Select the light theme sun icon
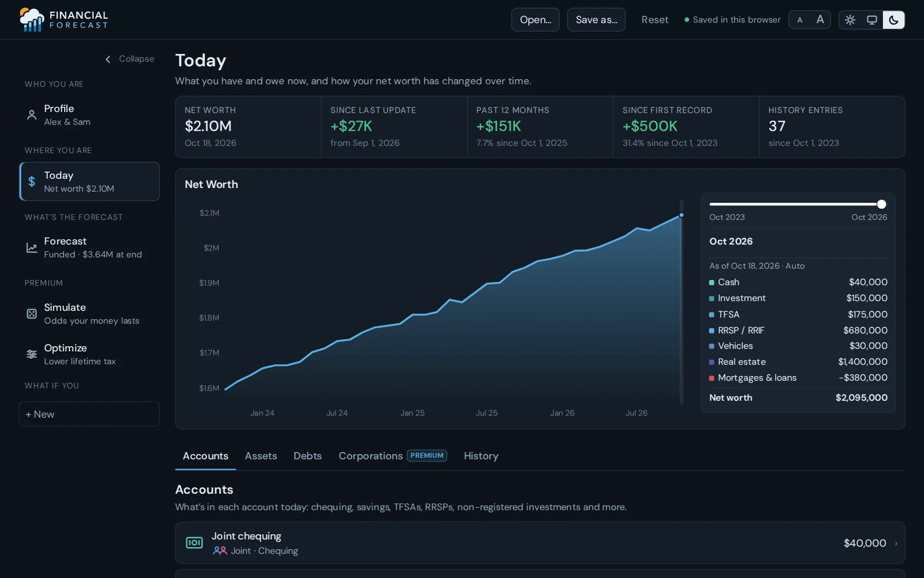This screenshot has width=924, height=578. [x=850, y=20]
